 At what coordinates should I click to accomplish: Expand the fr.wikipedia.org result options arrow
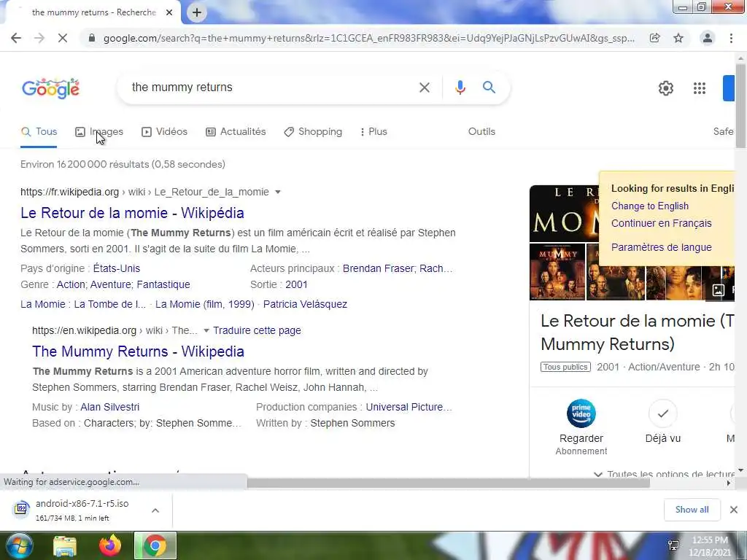coord(278,192)
